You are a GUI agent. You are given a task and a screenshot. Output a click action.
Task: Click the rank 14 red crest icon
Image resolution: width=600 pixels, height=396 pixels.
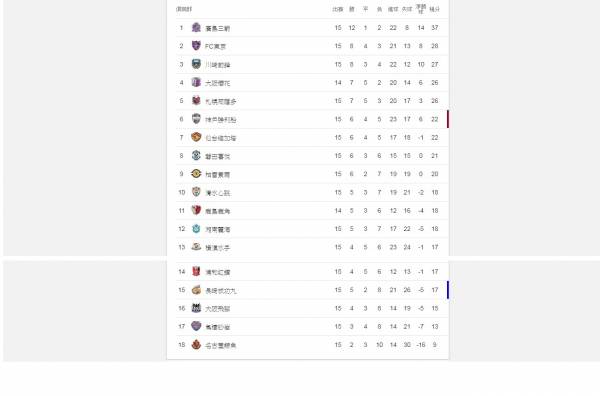(196, 271)
